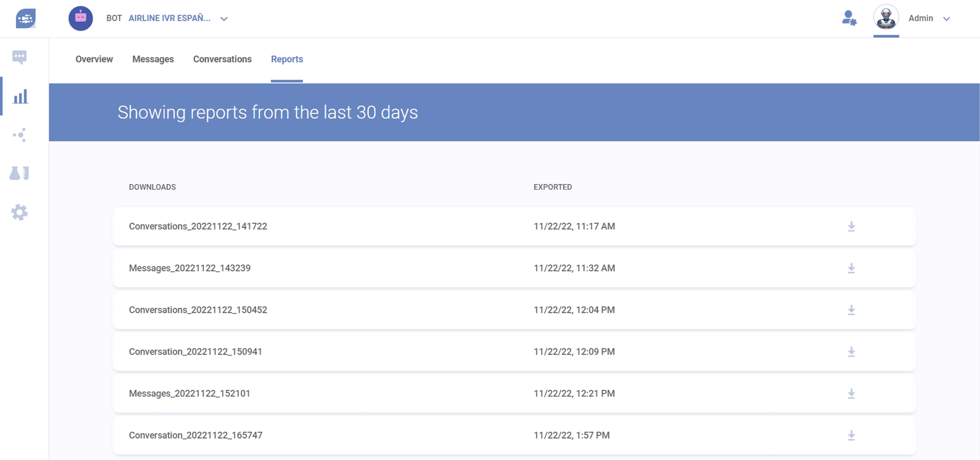Download Conversations_20221122_141722 report
The height and width of the screenshot is (460, 980).
[851, 227]
